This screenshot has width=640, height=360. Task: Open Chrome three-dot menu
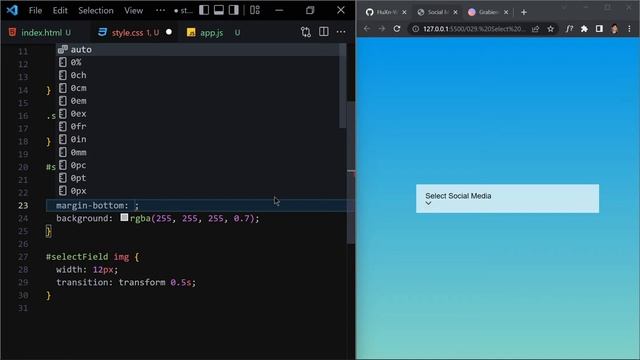point(629,29)
